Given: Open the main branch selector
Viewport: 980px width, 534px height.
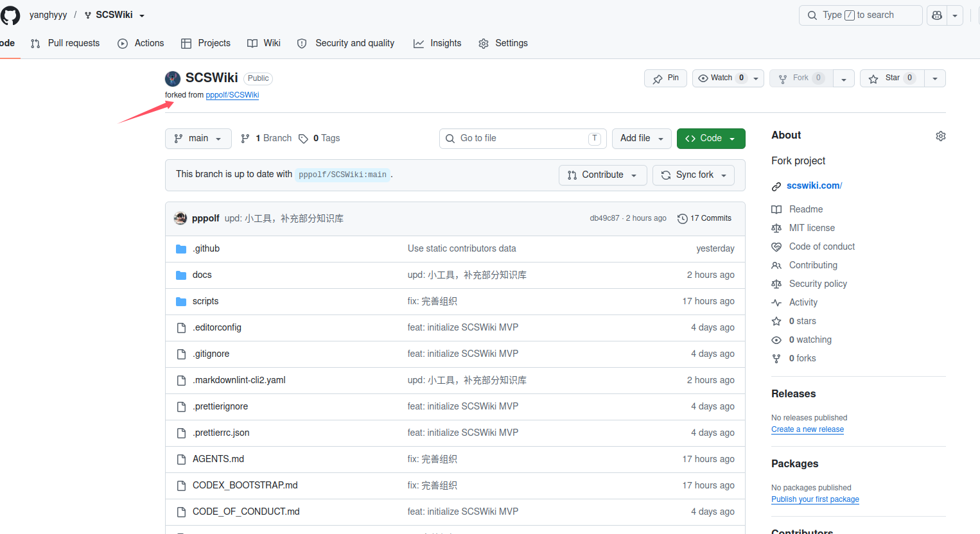Looking at the screenshot, I should pos(198,139).
